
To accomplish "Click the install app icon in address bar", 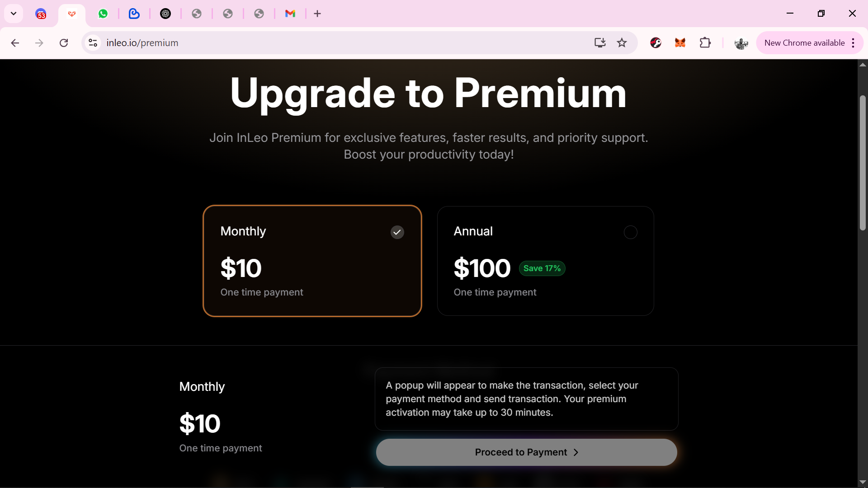I will [600, 43].
